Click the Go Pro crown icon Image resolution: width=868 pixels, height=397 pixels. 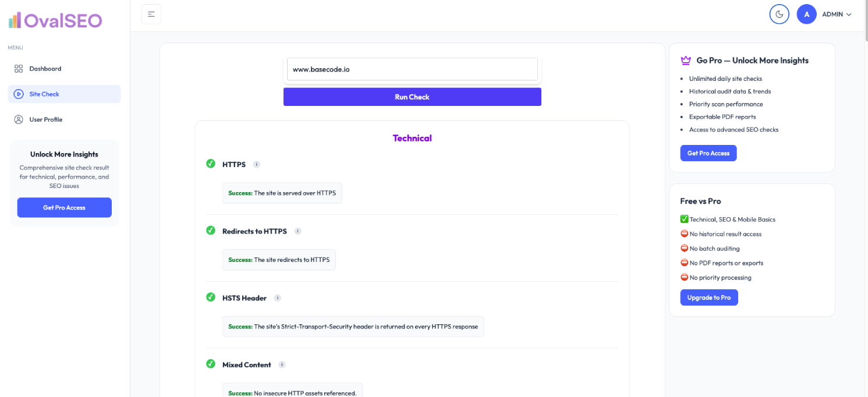click(x=686, y=60)
